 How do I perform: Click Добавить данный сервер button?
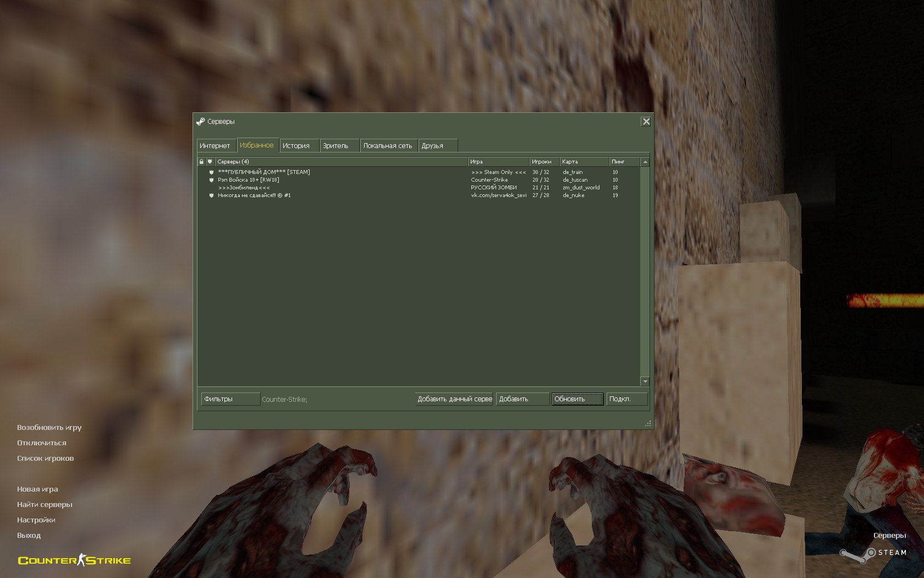coord(454,399)
